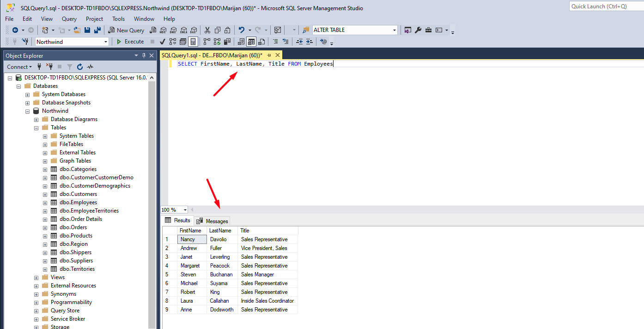Click the wrench Properties icon
Screen dimensions: 644x329
pyautogui.click(x=418, y=30)
